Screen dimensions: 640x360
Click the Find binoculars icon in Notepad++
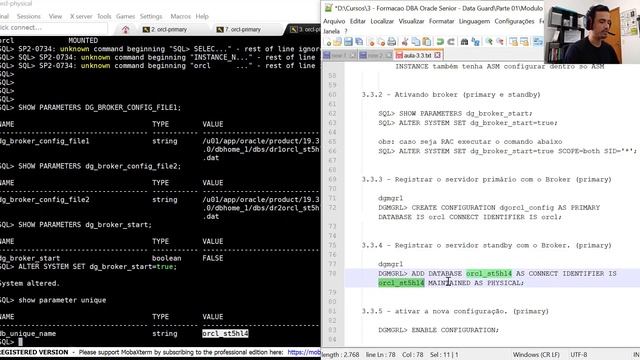point(464,42)
